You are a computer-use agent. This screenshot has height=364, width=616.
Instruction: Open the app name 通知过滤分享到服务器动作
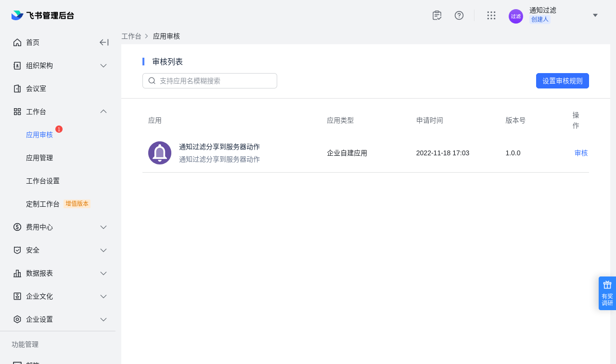tap(219, 147)
